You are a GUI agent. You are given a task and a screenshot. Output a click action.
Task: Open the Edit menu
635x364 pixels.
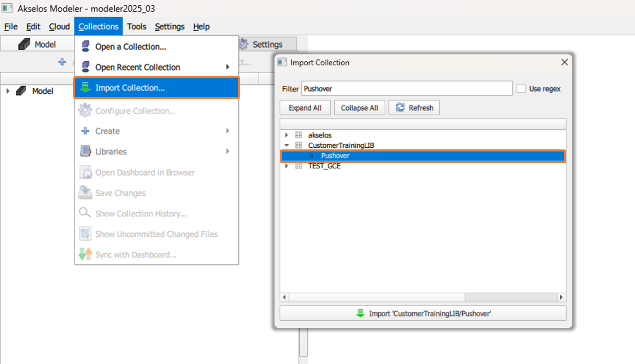[33, 27]
